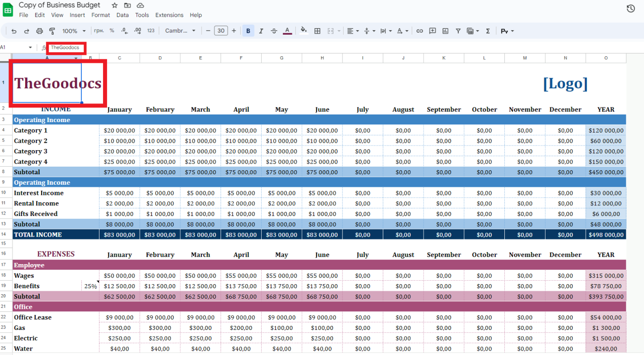Click the Print icon
The height and width of the screenshot is (355, 644).
(x=40, y=31)
